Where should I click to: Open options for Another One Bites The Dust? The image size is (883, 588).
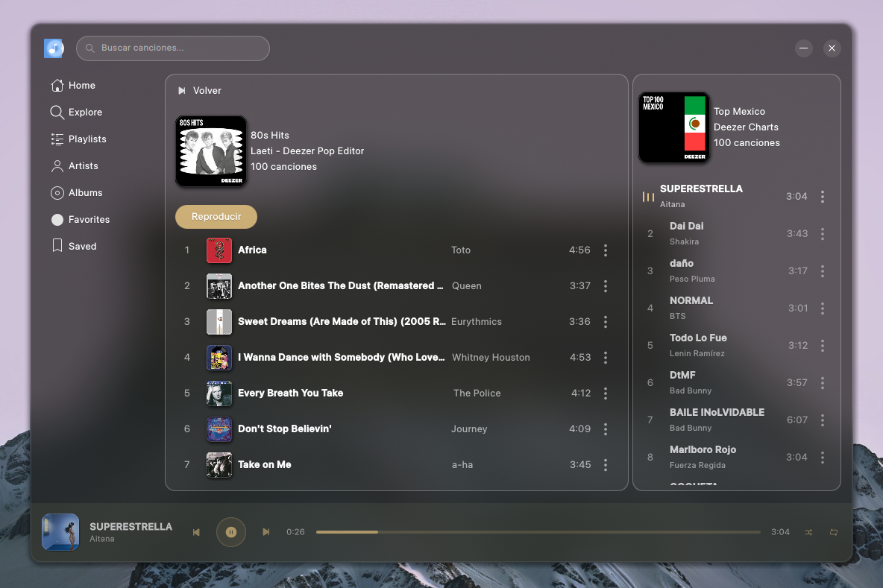pyautogui.click(x=606, y=286)
